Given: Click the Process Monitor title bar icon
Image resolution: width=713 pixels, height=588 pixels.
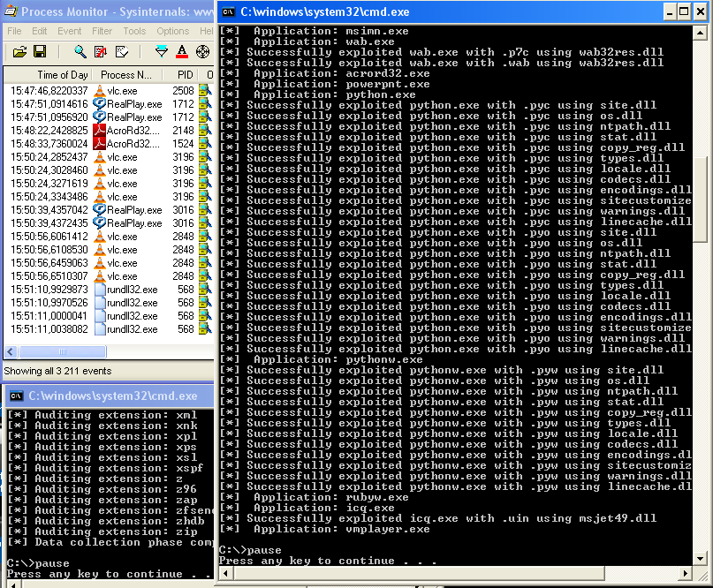Looking at the screenshot, I should [x=11, y=11].
